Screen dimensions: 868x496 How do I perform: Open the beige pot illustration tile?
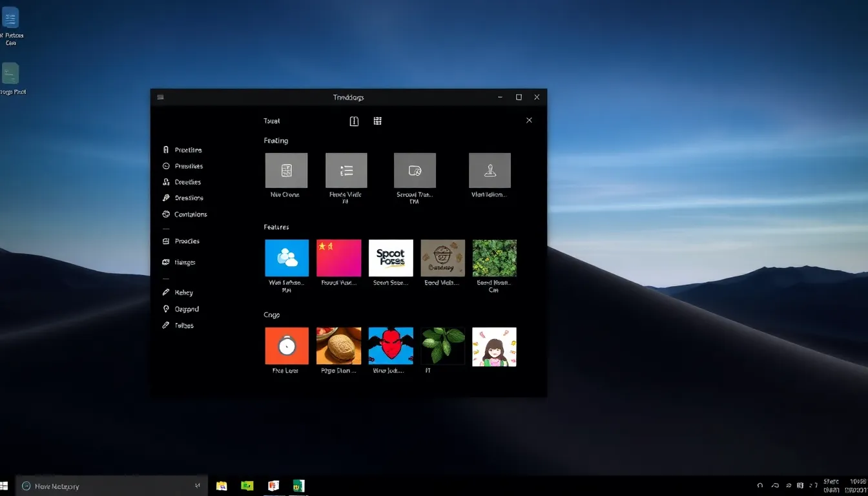coord(443,258)
